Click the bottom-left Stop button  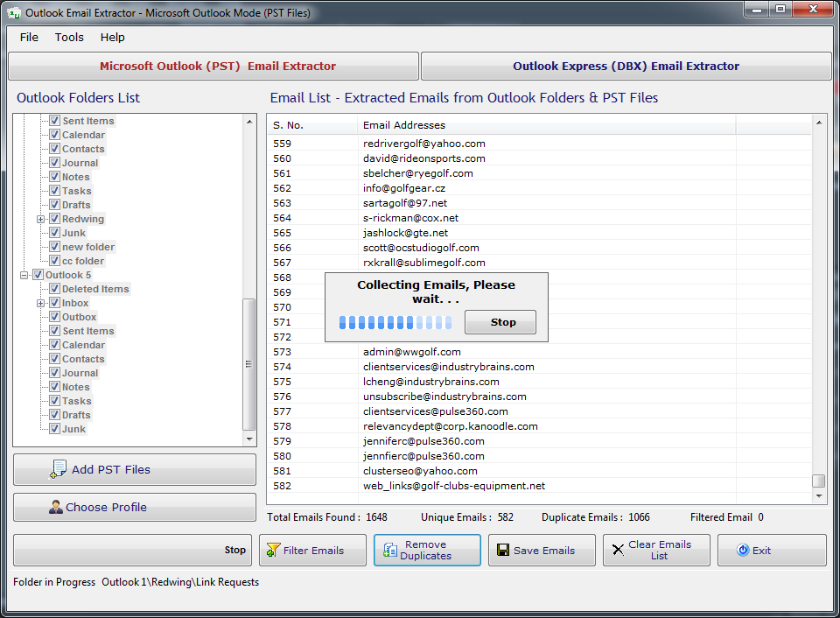(x=132, y=550)
